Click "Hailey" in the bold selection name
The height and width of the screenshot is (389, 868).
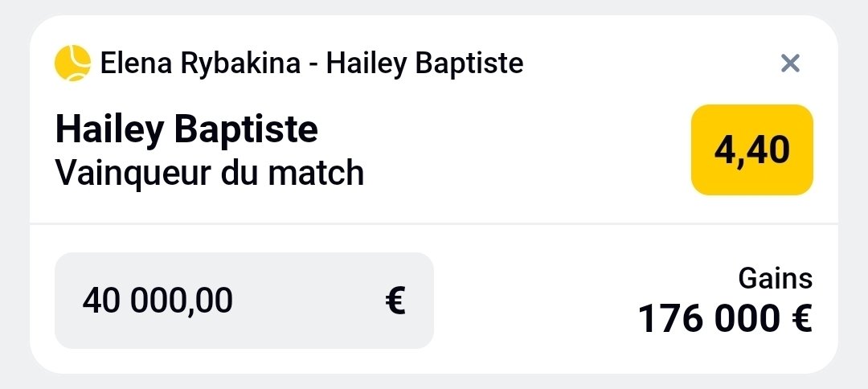point(112,129)
